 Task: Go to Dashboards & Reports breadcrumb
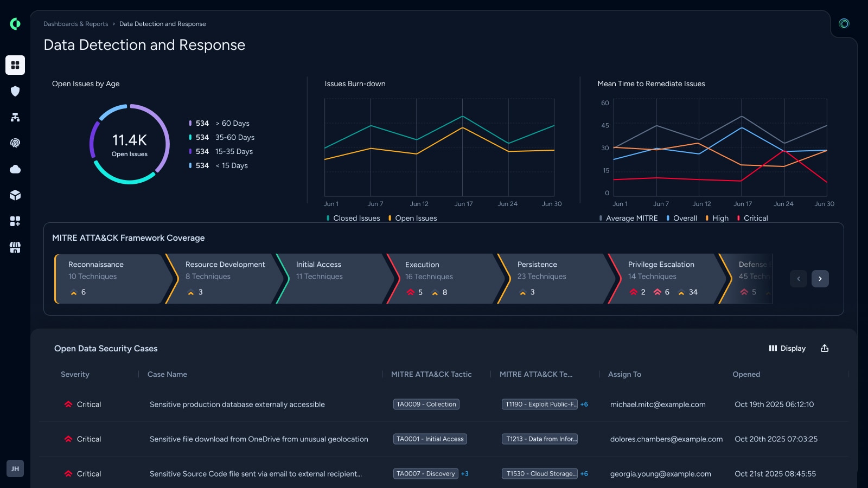[x=75, y=24]
